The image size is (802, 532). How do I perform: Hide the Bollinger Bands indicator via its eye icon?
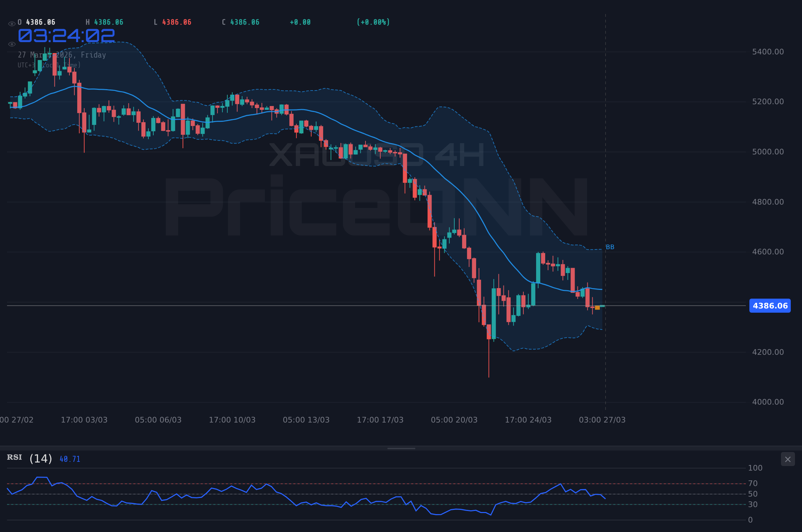[12, 44]
